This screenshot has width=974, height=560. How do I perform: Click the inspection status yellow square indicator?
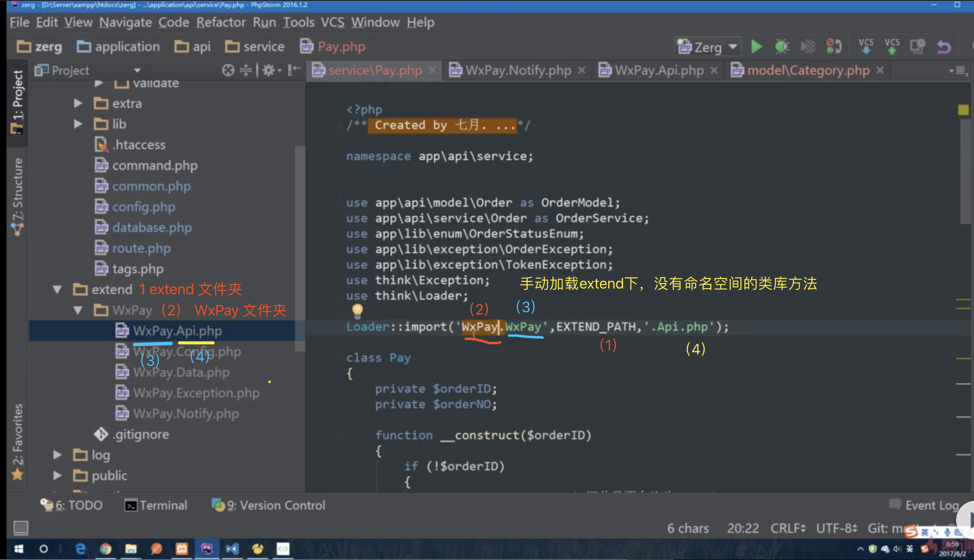tap(963, 110)
